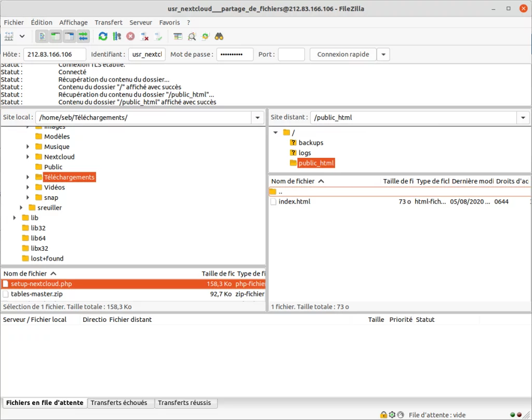Screen dimensions: 532x420
Task: Open the Site distant path dropdown
Action: (x=523, y=118)
